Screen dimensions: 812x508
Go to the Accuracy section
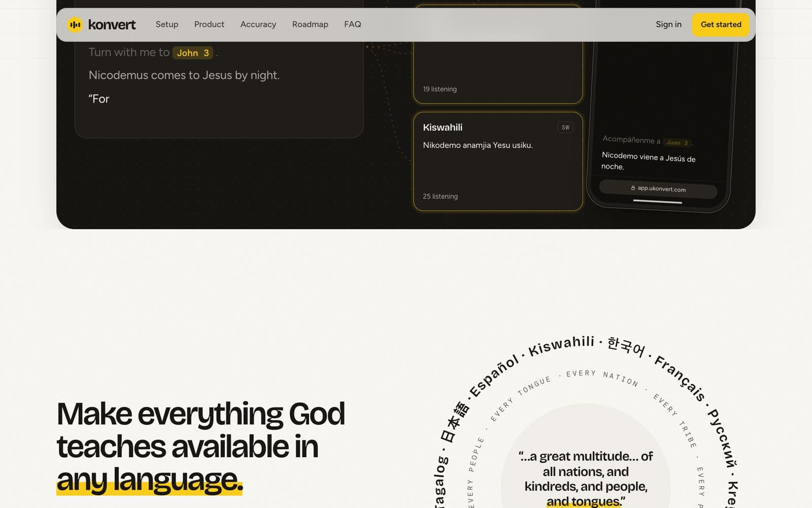click(258, 24)
